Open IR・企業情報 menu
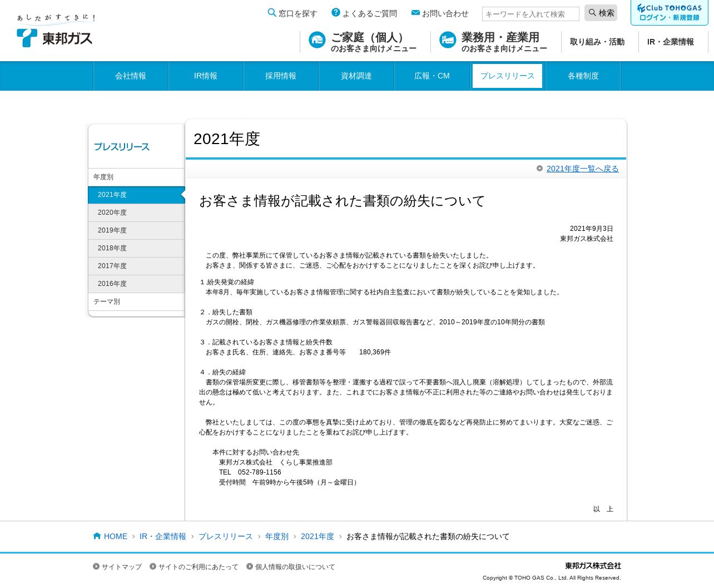 tap(671, 42)
